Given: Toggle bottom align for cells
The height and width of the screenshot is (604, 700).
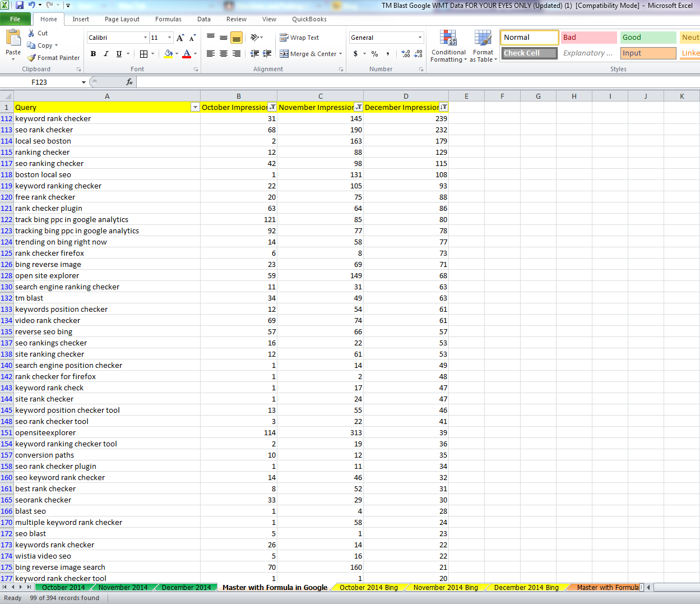Looking at the screenshot, I should (x=237, y=38).
